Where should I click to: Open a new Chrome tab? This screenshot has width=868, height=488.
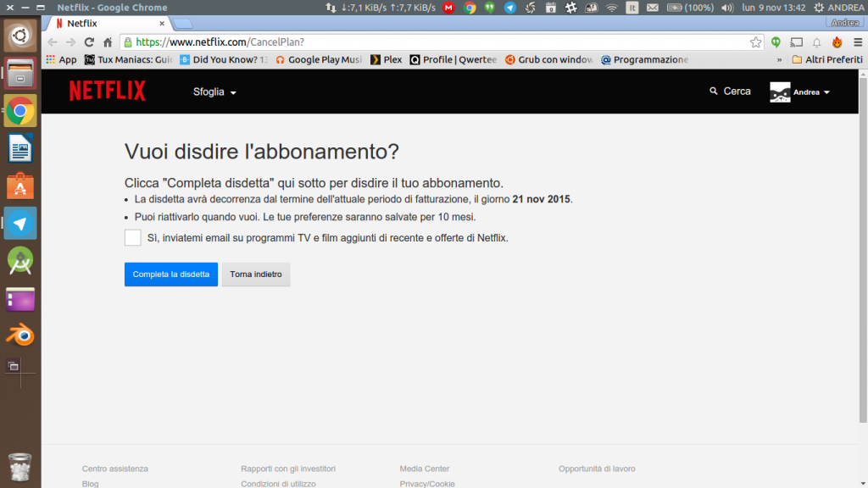click(183, 23)
